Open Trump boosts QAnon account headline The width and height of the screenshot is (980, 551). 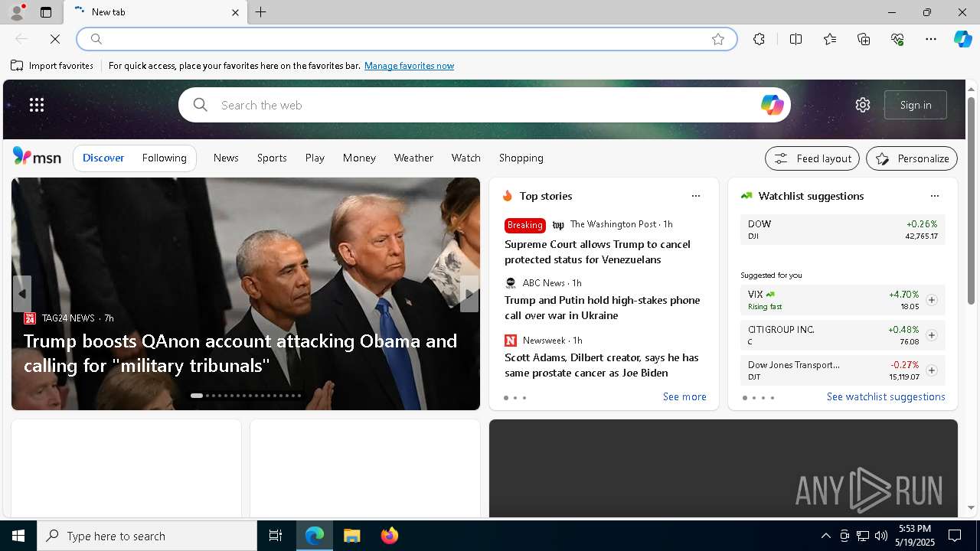click(240, 353)
